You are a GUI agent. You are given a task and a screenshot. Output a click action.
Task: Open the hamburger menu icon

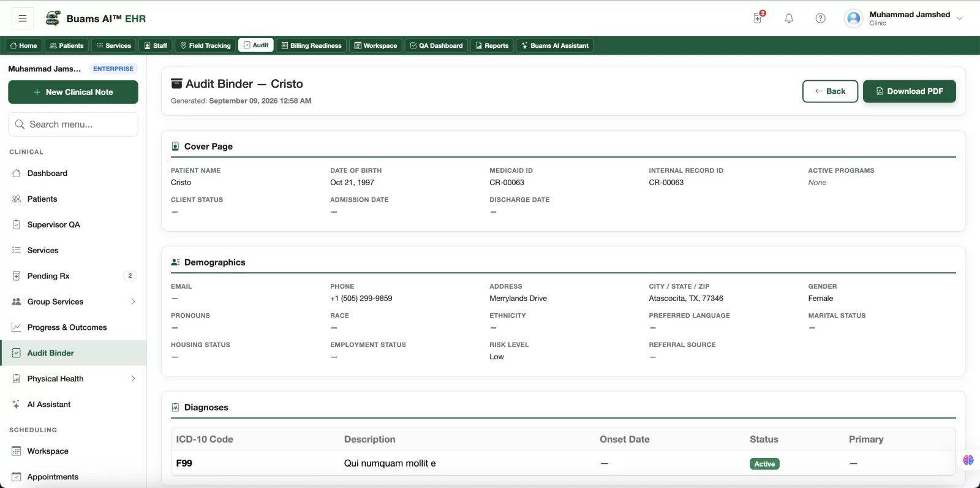point(23,18)
